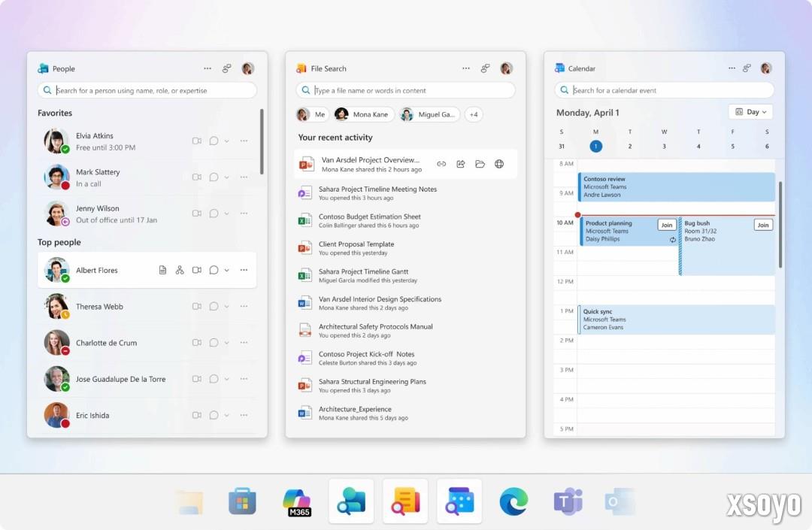Start video call with Theresa Webb
Screen dimensions: 812x530
(197, 307)
